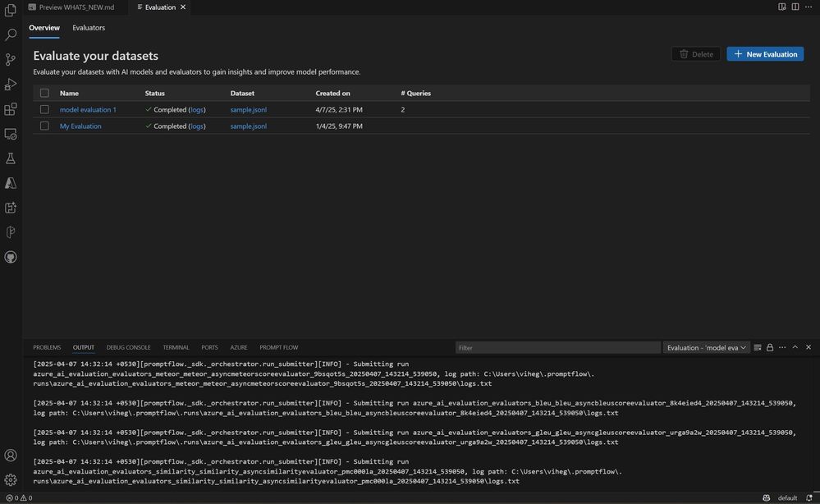Screen dimensions: 820x504
Task: Click the Copilot status bar icon
Action: point(766,497)
